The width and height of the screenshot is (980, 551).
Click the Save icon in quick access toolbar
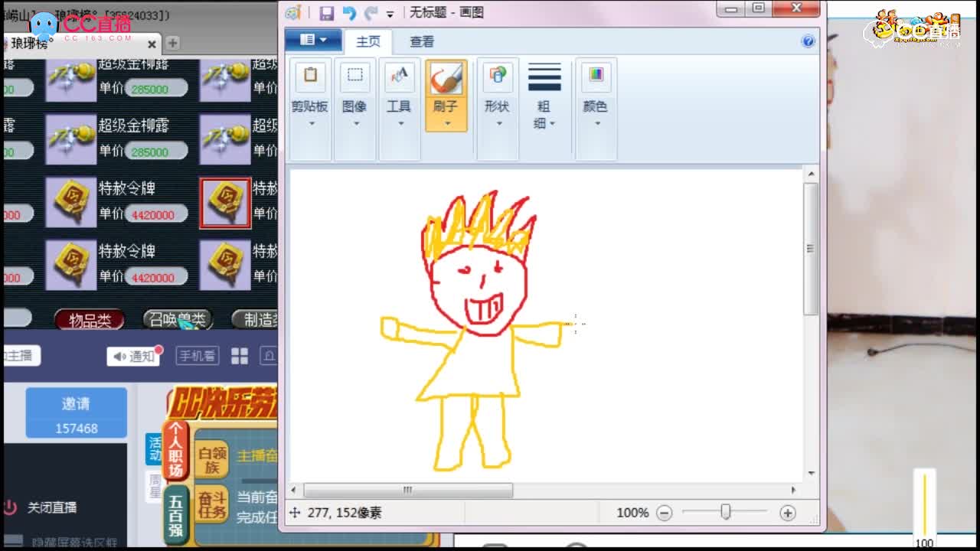[x=327, y=12]
